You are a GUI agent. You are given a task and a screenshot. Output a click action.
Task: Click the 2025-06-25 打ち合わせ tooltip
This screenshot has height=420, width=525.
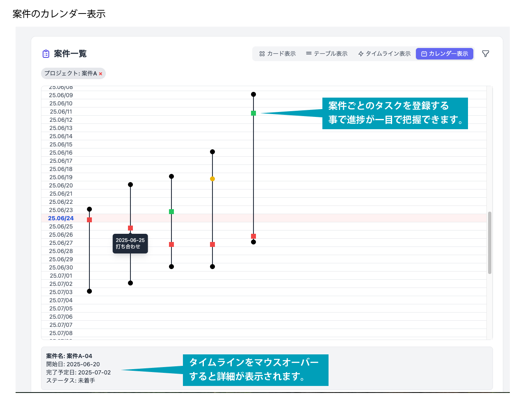click(130, 244)
